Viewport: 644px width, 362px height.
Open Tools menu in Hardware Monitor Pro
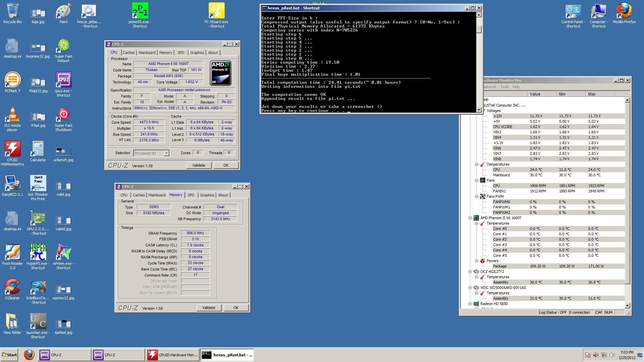click(504, 87)
